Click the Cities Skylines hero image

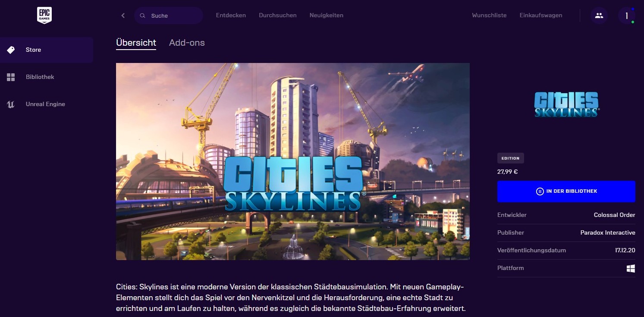click(292, 162)
